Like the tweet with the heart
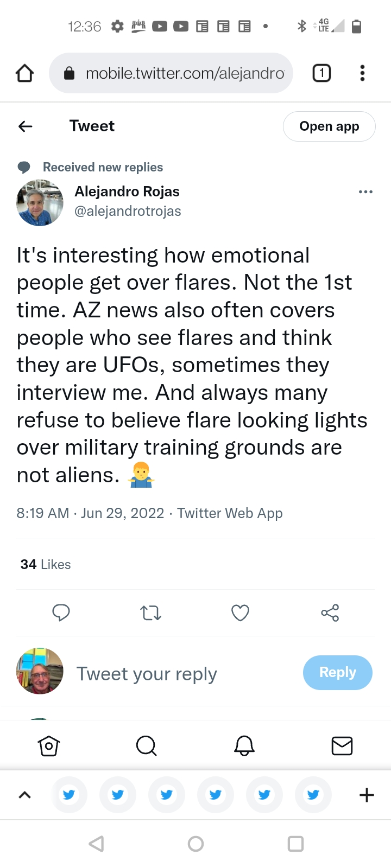This screenshot has width=391, height=868. point(240,613)
